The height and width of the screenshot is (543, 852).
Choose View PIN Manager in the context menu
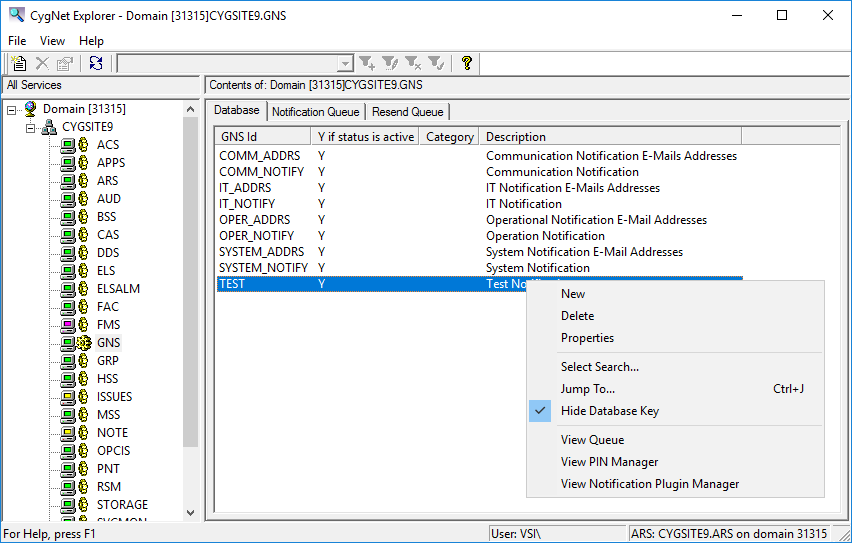pos(609,462)
